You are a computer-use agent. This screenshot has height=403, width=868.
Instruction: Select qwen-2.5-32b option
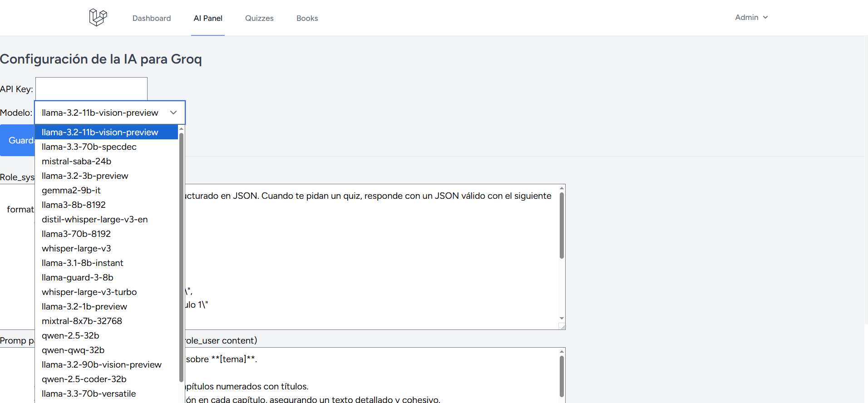(106, 335)
